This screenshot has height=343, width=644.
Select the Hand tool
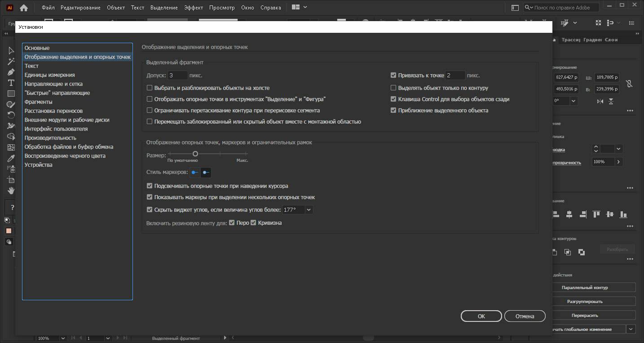coord(11,191)
